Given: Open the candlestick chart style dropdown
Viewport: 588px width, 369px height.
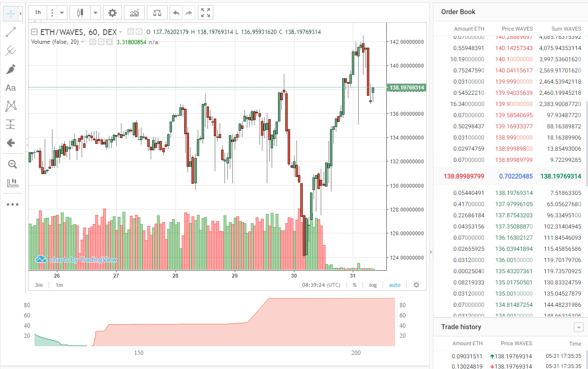Looking at the screenshot, I should 96,13.
